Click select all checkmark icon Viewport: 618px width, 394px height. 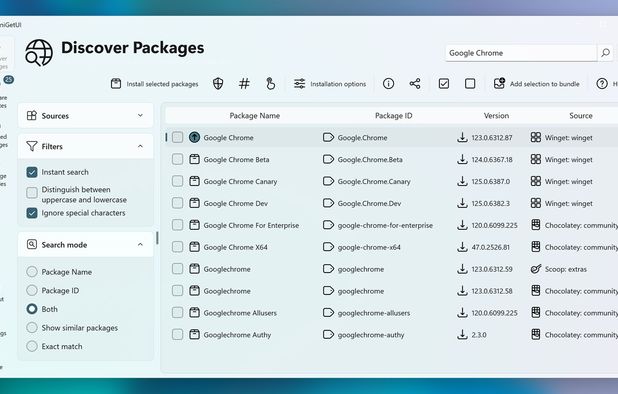point(444,84)
